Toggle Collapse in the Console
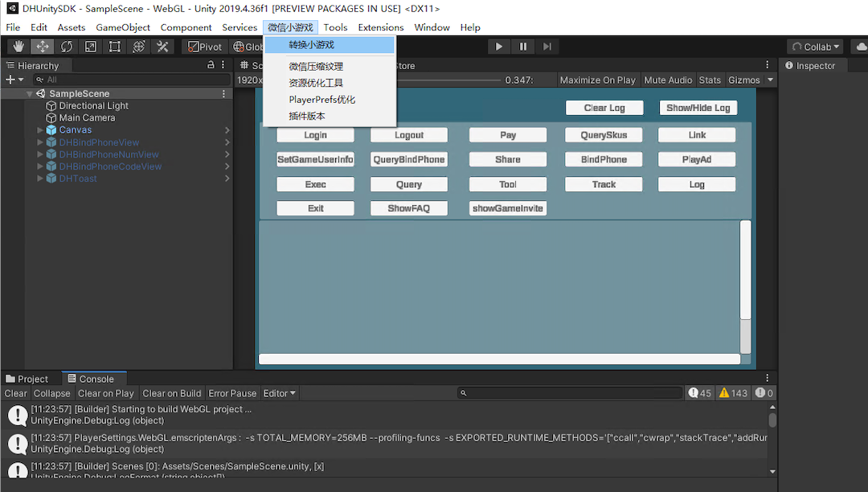 (52, 393)
